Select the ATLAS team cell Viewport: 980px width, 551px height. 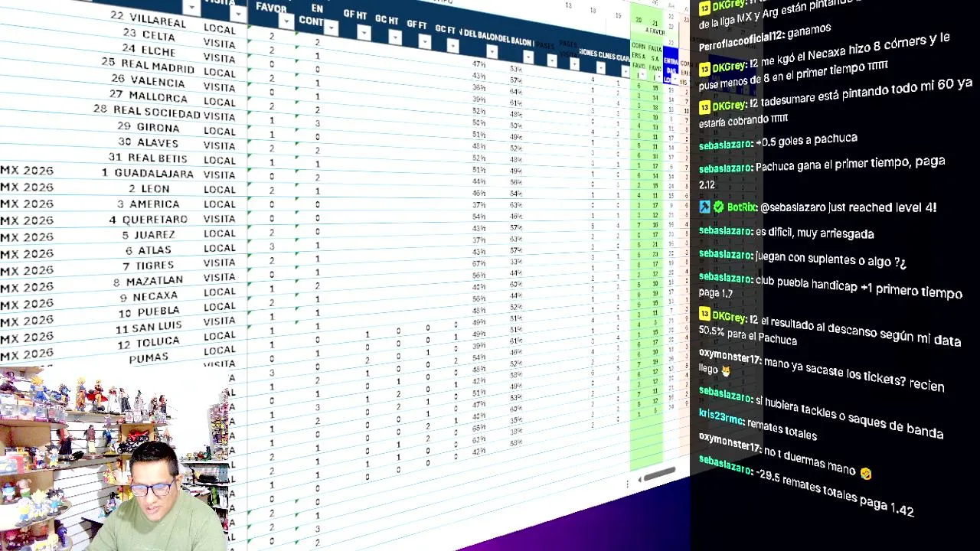click(155, 250)
